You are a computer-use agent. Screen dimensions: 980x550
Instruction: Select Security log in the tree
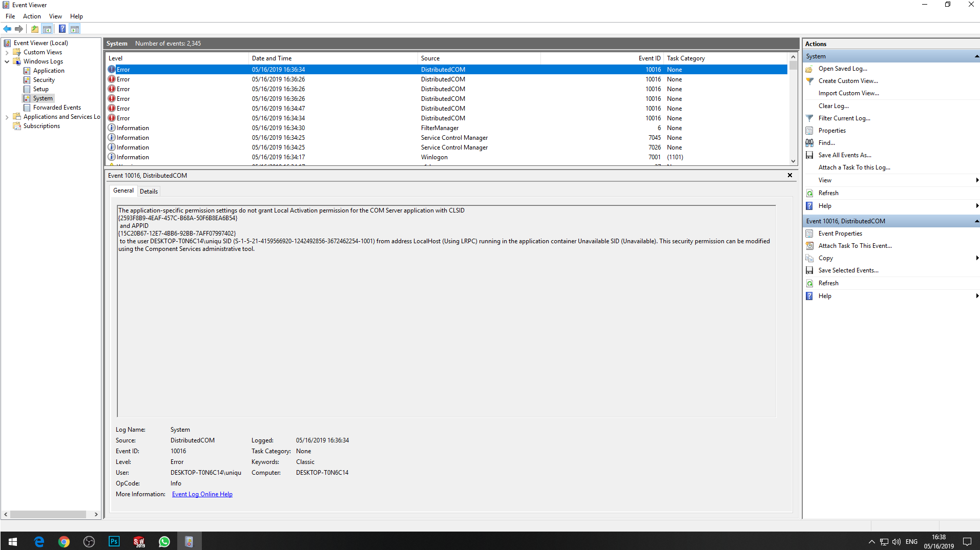[x=44, y=80]
